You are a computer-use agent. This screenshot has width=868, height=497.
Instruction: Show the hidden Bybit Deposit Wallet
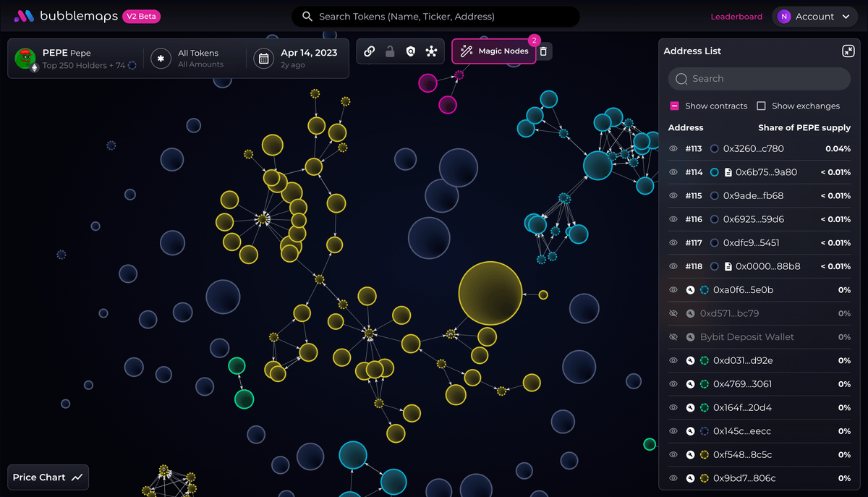click(673, 337)
